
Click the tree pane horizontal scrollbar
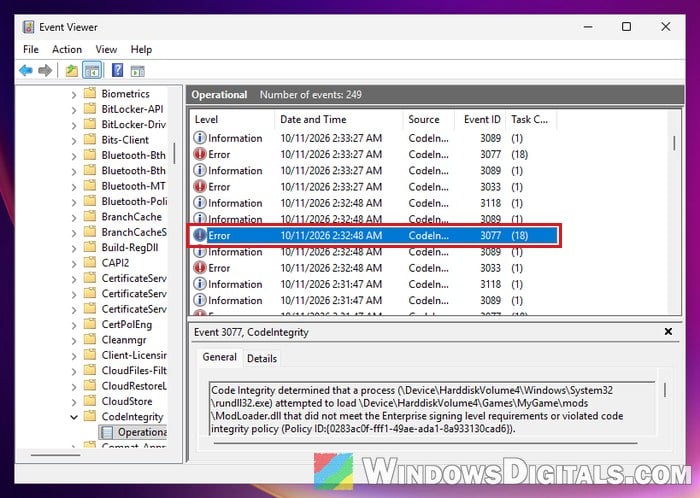55,455
